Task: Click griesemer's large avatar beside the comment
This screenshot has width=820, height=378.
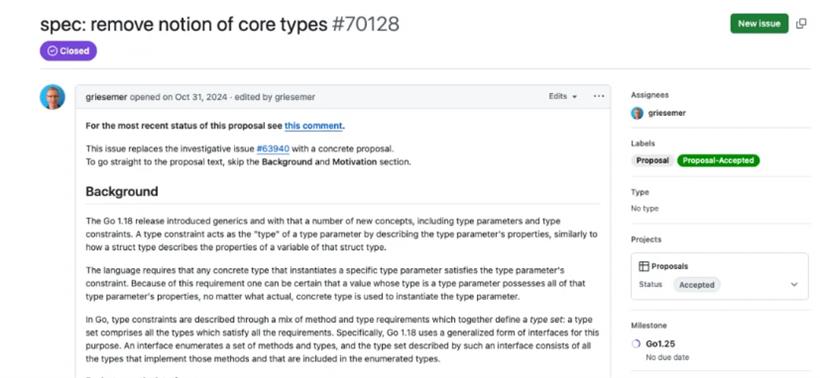Action: point(53,97)
